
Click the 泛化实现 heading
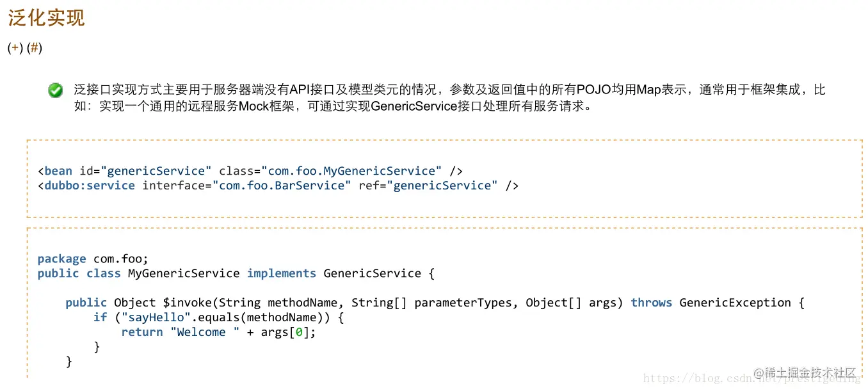click(46, 17)
